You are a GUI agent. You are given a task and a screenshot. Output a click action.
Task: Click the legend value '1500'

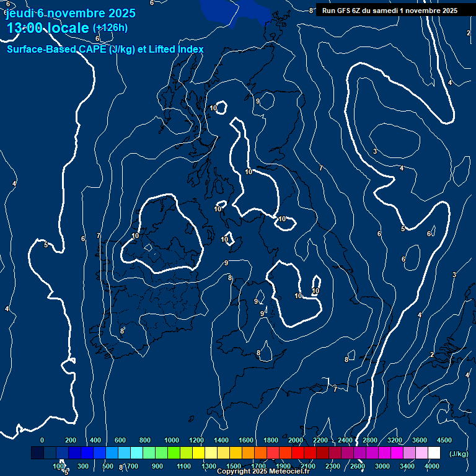coord(234,466)
